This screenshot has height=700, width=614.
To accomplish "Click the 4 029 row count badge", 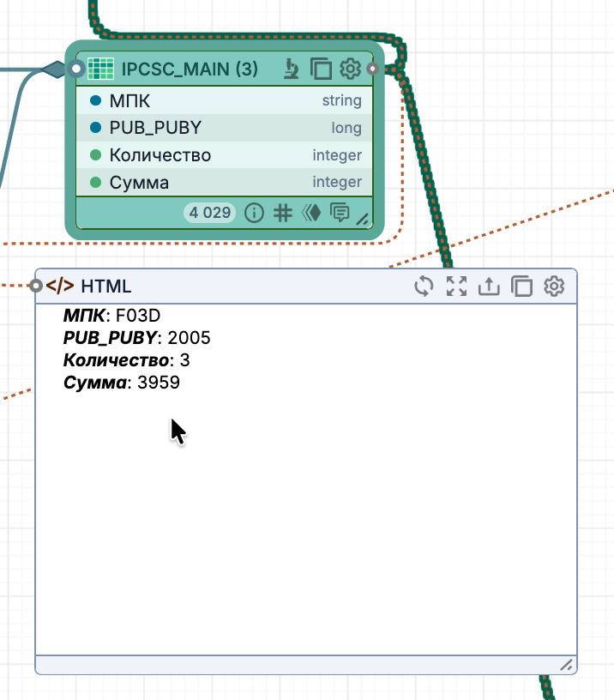I will [209, 212].
